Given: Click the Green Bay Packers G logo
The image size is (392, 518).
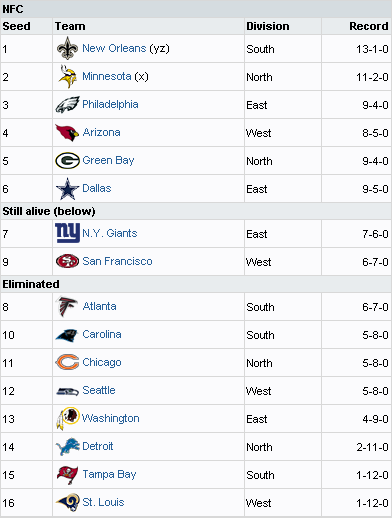Looking at the screenshot, I should click(x=67, y=160).
